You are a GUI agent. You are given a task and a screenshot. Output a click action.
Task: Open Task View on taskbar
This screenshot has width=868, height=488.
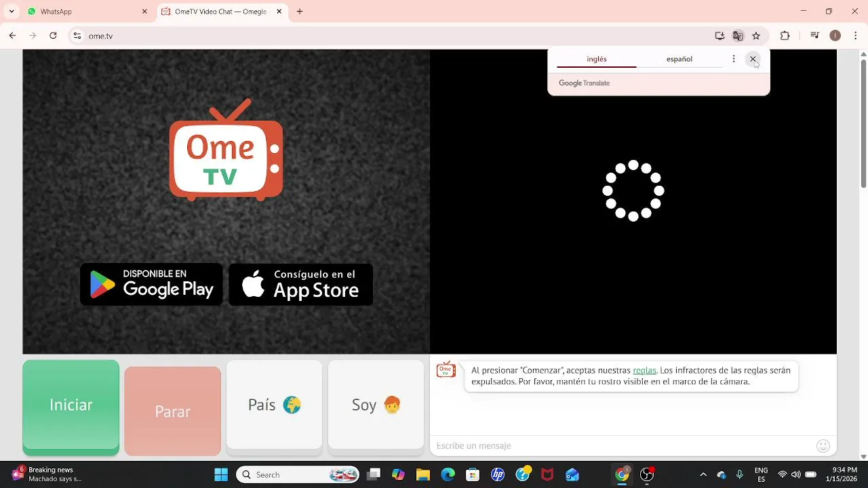pyautogui.click(x=374, y=474)
